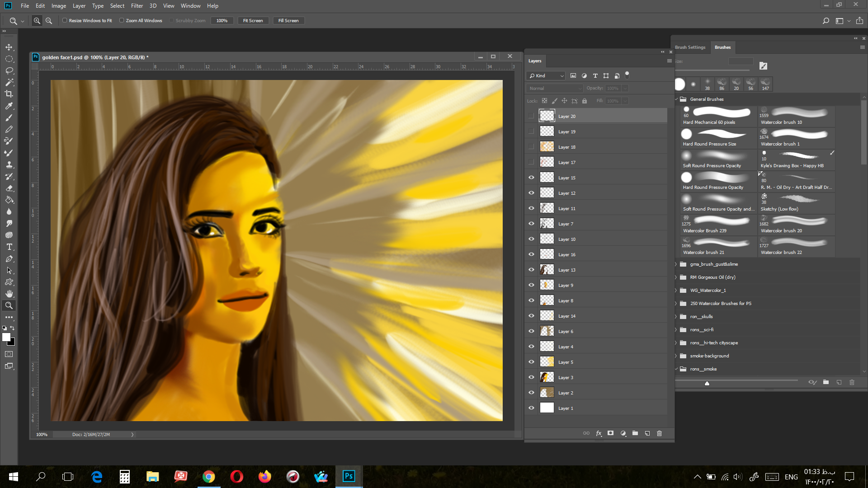Open the Kind filter dropdown in Layers
The image size is (868, 488).
click(546, 76)
